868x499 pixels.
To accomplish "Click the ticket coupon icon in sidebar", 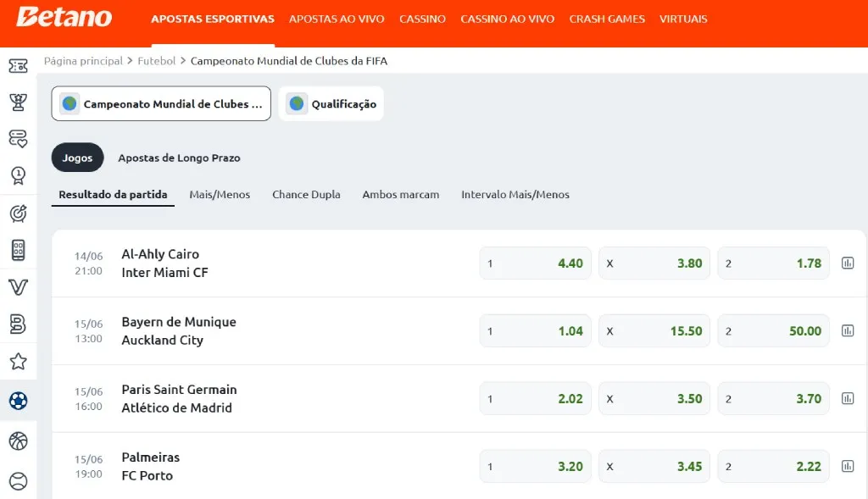I will 18,66.
